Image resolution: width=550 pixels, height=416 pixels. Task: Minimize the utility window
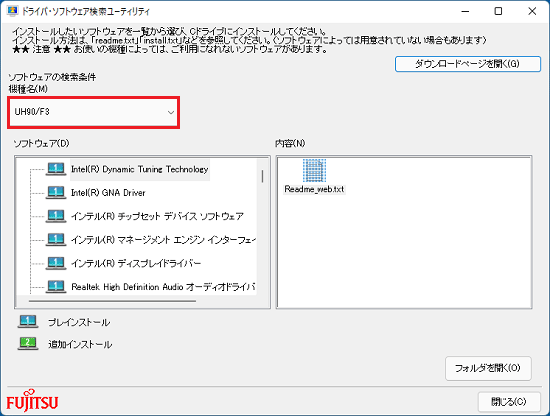click(x=465, y=11)
